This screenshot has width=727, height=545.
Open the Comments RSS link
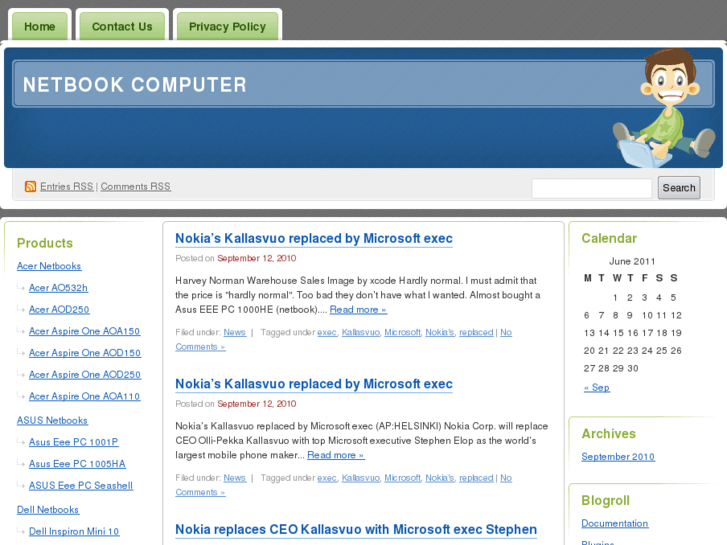135,186
